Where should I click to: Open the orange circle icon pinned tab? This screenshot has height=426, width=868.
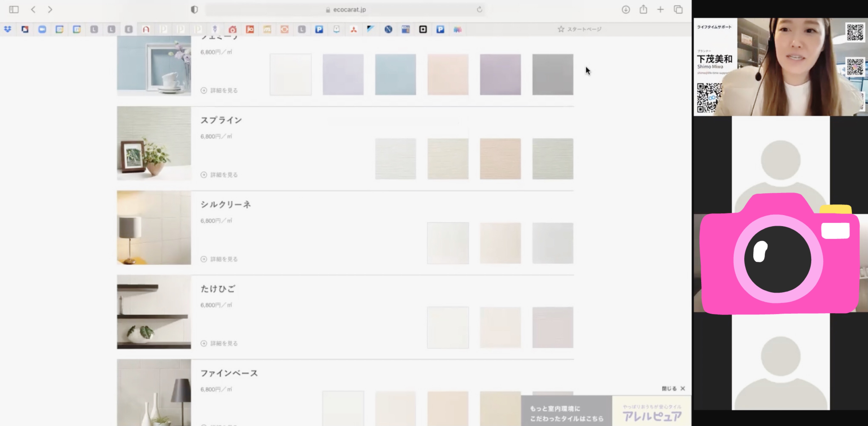pos(284,29)
